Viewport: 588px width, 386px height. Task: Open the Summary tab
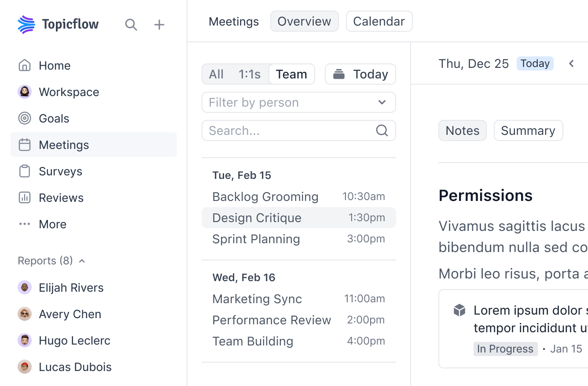(x=528, y=130)
